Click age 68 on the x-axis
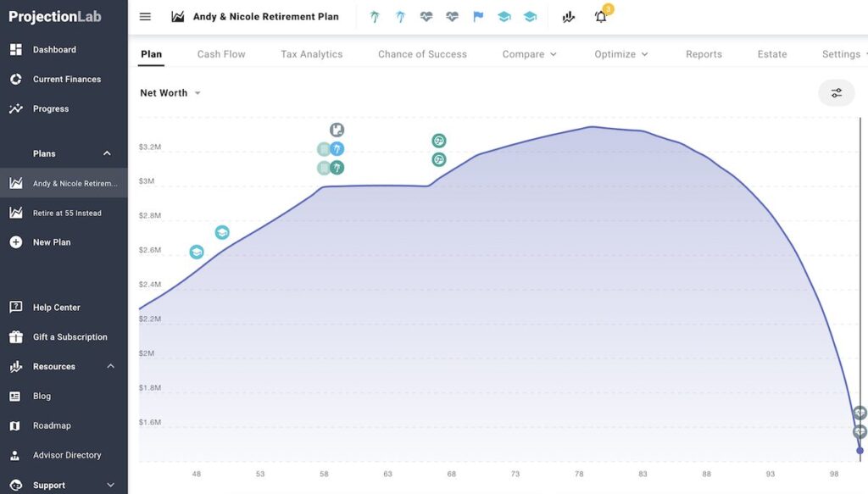 pos(452,474)
